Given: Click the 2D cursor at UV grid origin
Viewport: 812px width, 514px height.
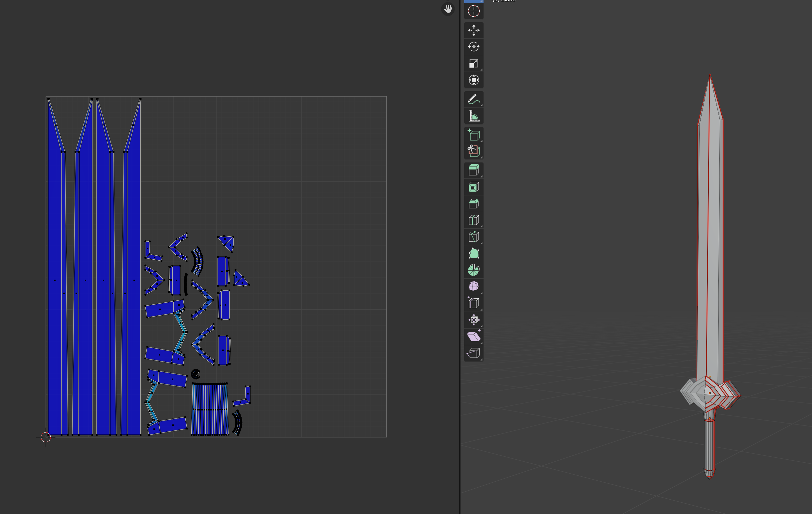Looking at the screenshot, I should pyautogui.click(x=46, y=437).
